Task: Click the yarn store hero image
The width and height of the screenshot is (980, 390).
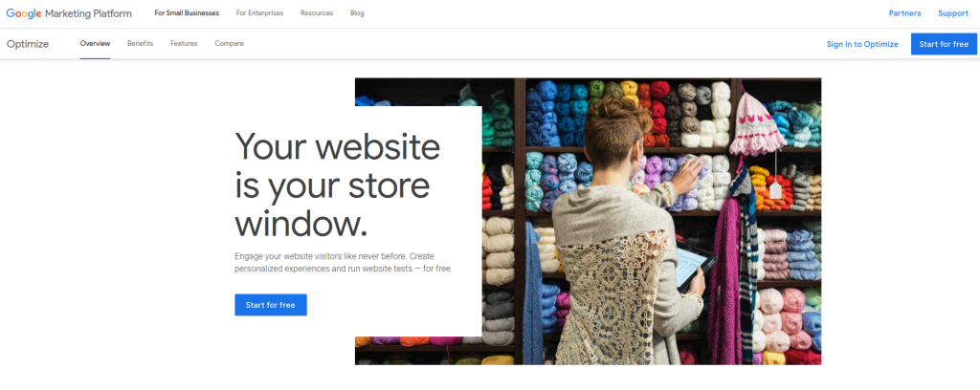Action: coord(651,222)
